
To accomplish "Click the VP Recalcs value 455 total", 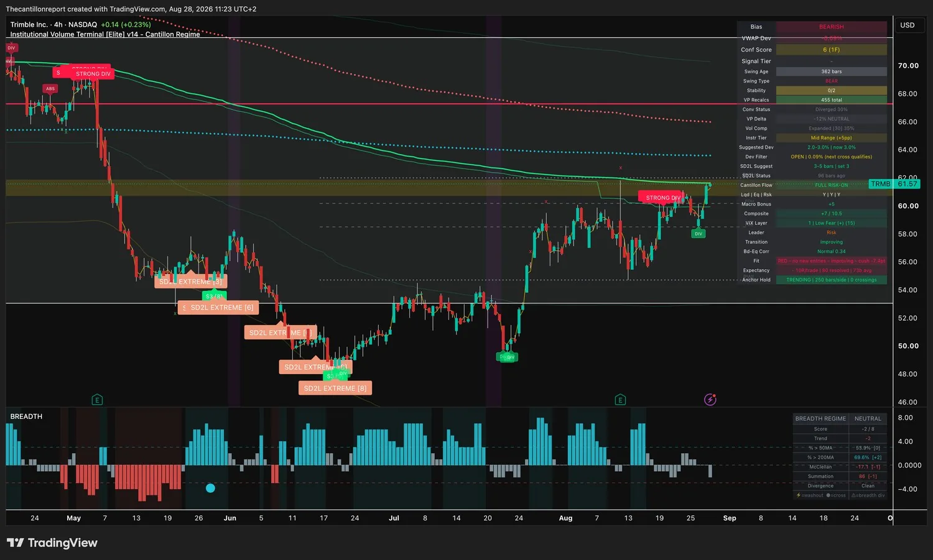I will [x=832, y=100].
